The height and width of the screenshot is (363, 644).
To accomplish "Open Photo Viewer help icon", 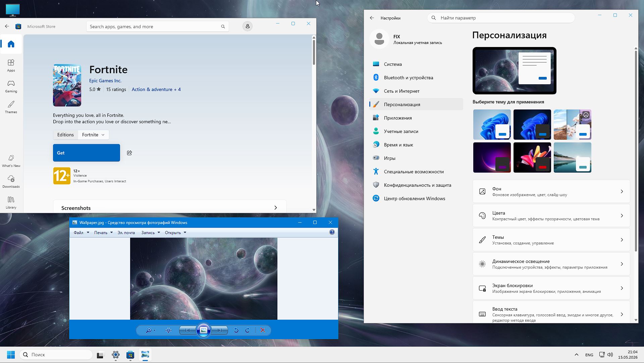I will pos(332,232).
